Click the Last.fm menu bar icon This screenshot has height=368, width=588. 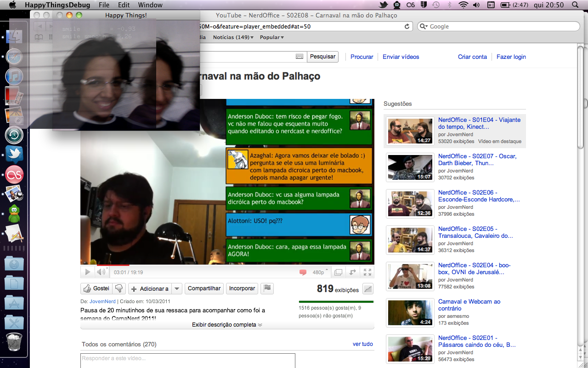[x=411, y=5]
